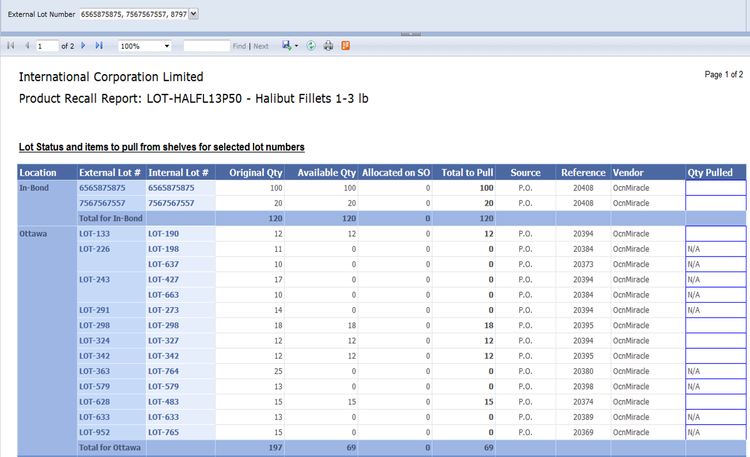Open internal lot LOT-427

point(163,279)
